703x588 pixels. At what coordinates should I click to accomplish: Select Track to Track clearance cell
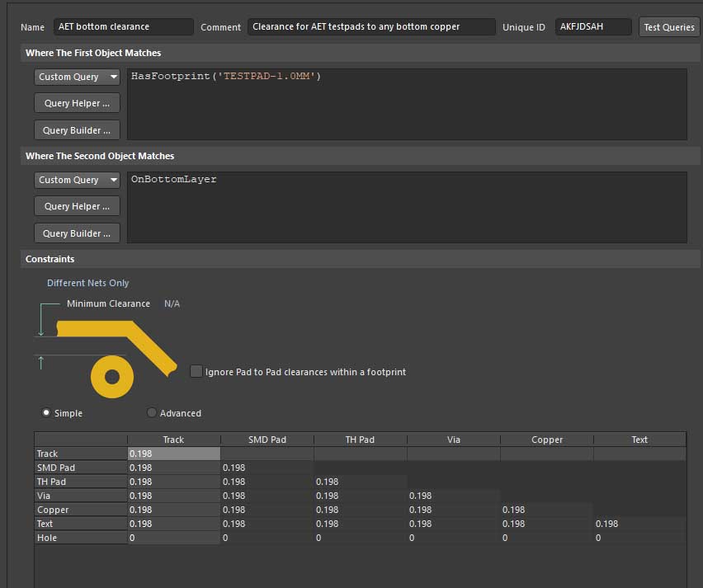(173, 454)
